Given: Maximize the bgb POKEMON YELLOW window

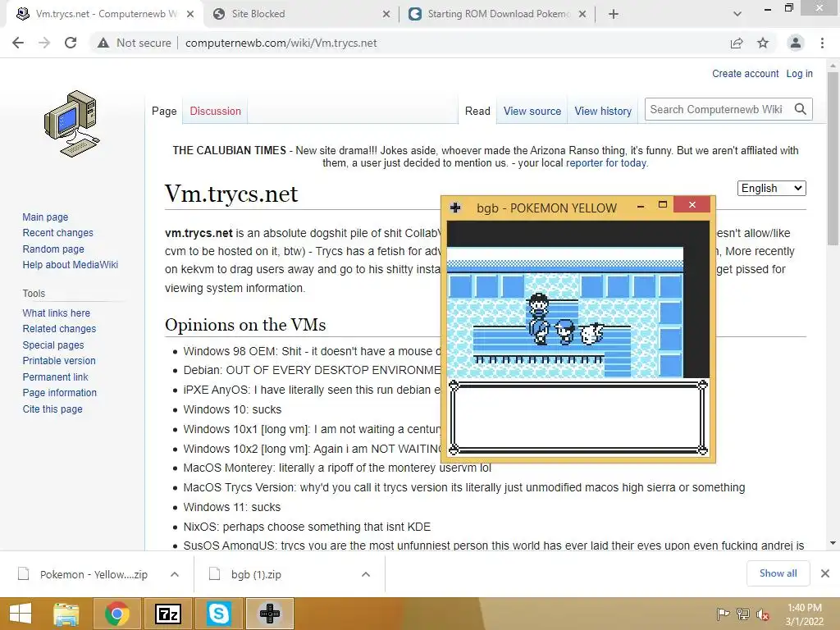Looking at the screenshot, I should click(662, 204).
